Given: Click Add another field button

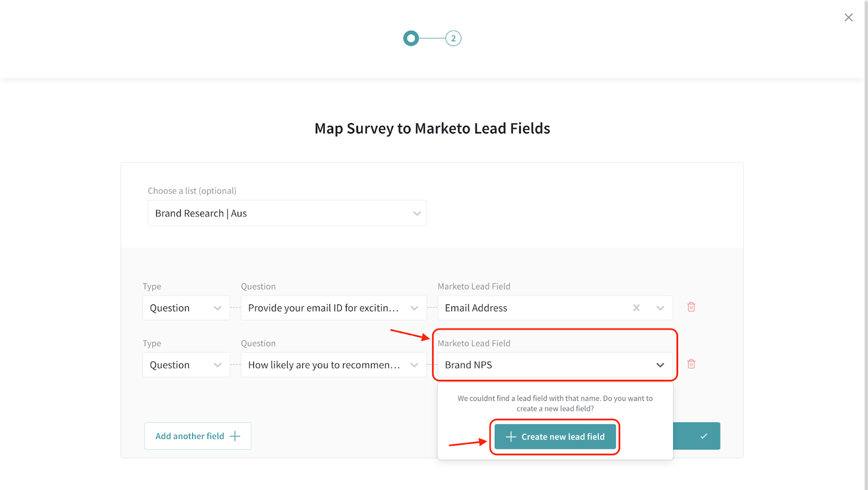Looking at the screenshot, I should click(x=197, y=436).
